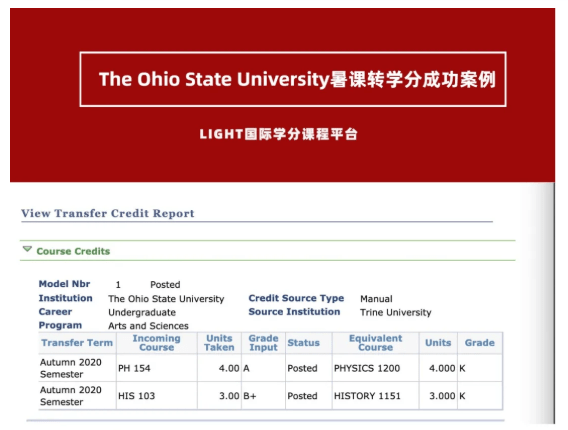The width and height of the screenshot is (568, 430).
Task: Sort by Grade Input column header
Action: (x=263, y=343)
